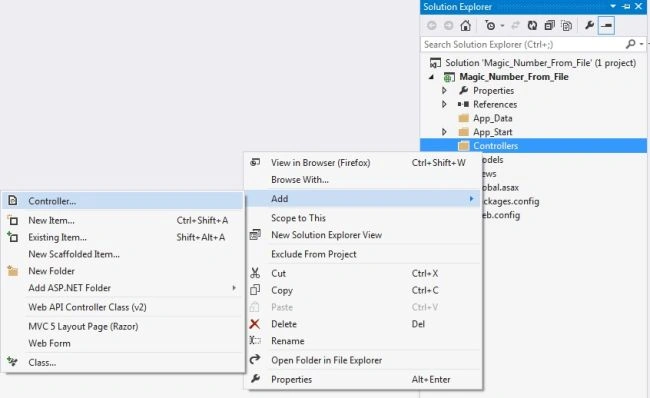Choose Properties in context menu
Image resolution: width=650 pixels, height=398 pixels.
[363, 379]
